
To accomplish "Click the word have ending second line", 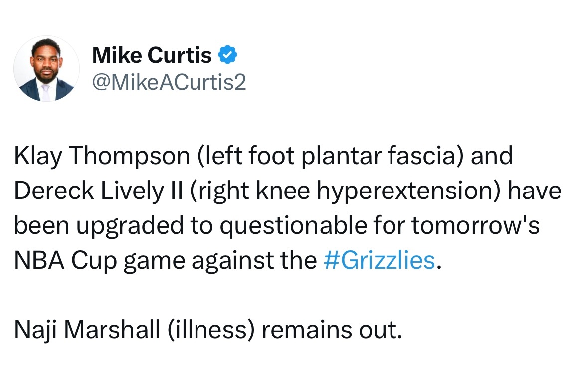I will (534, 191).
